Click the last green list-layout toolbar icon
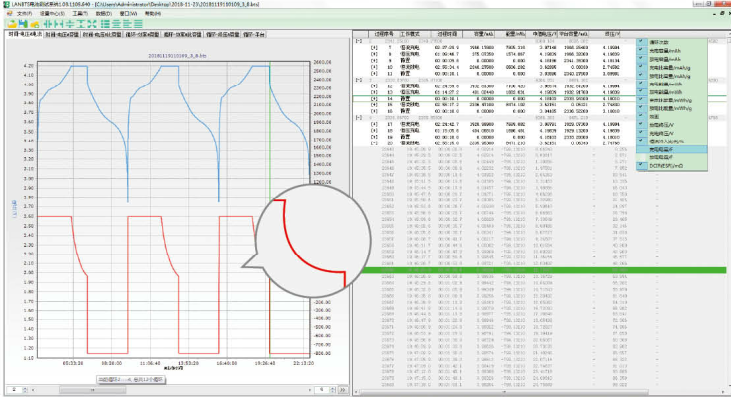Image resolution: width=731 pixels, height=397 pixels. click(138, 24)
